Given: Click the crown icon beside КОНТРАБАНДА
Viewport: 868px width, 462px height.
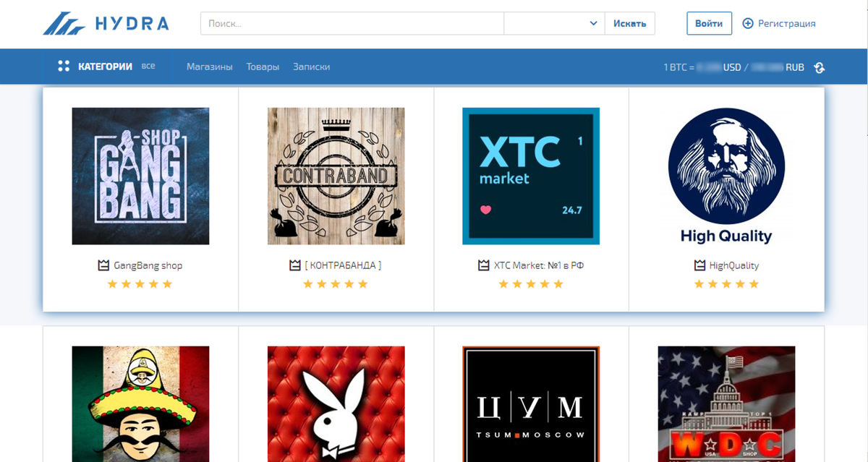Looking at the screenshot, I should 294,265.
